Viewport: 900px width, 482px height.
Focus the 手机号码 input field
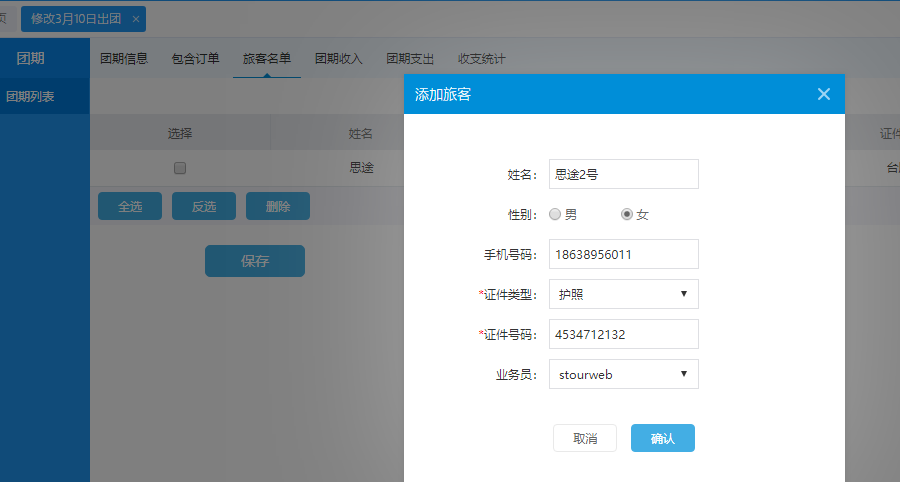click(623, 254)
